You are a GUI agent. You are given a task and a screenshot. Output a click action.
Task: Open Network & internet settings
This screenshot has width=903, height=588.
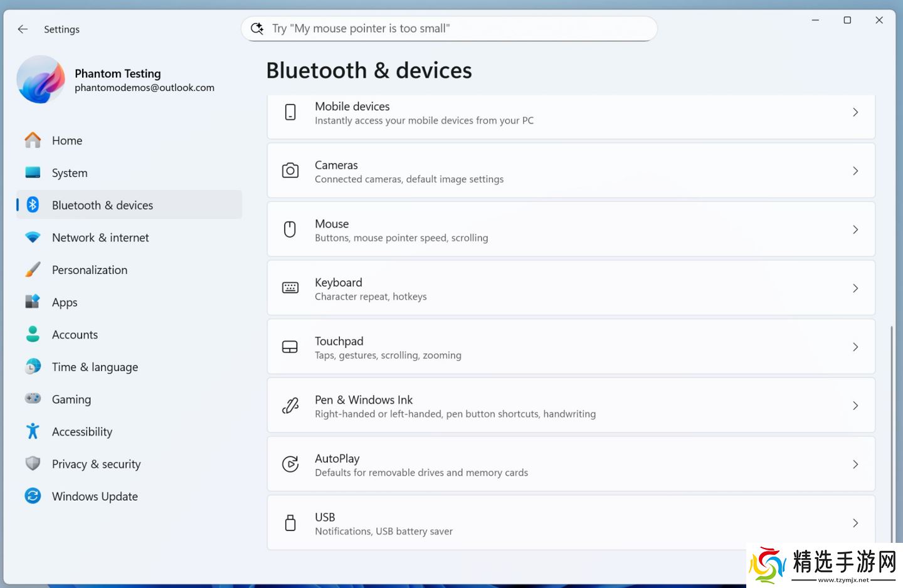pyautogui.click(x=100, y=238)
